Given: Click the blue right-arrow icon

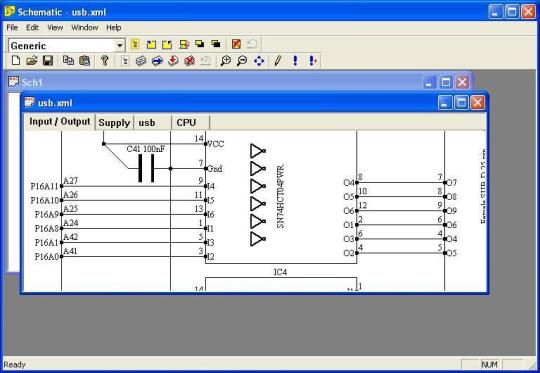Looking at the screenshot, I should pos(157,61).
